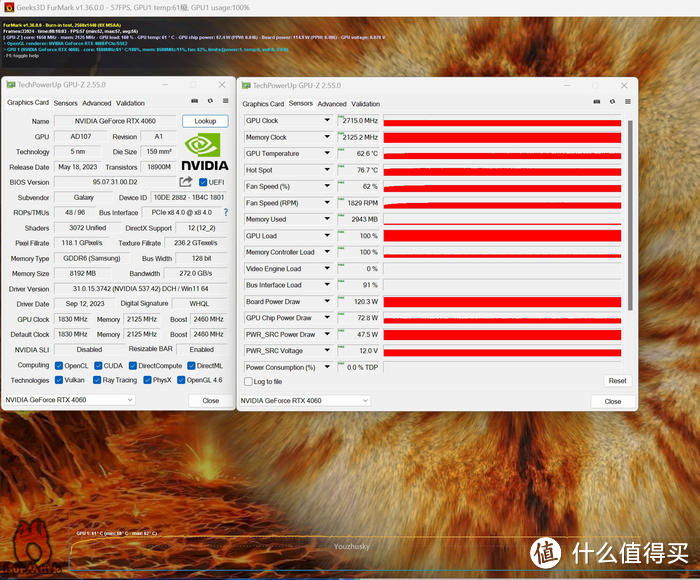Click the refresh icon in Sensors GPU-Z window
Image resolution: width=700 pixels, height=580 pixels.
tap(612, 102)
